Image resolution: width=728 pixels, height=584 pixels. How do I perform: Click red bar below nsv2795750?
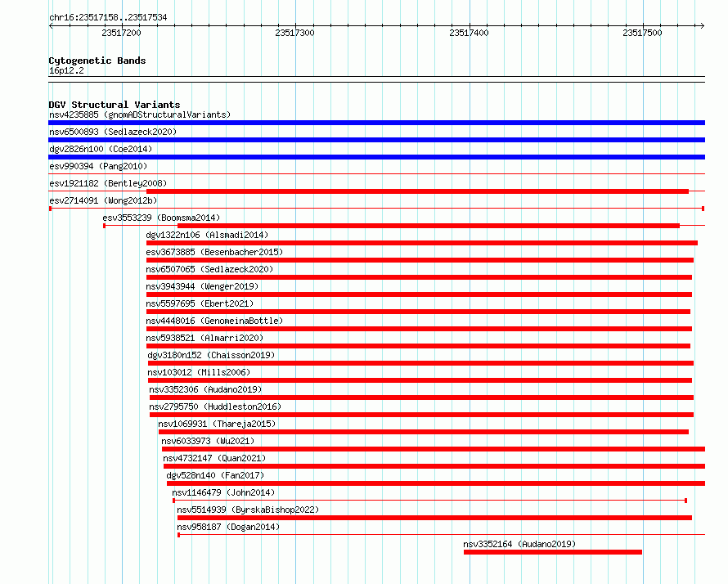click(421, 415)
